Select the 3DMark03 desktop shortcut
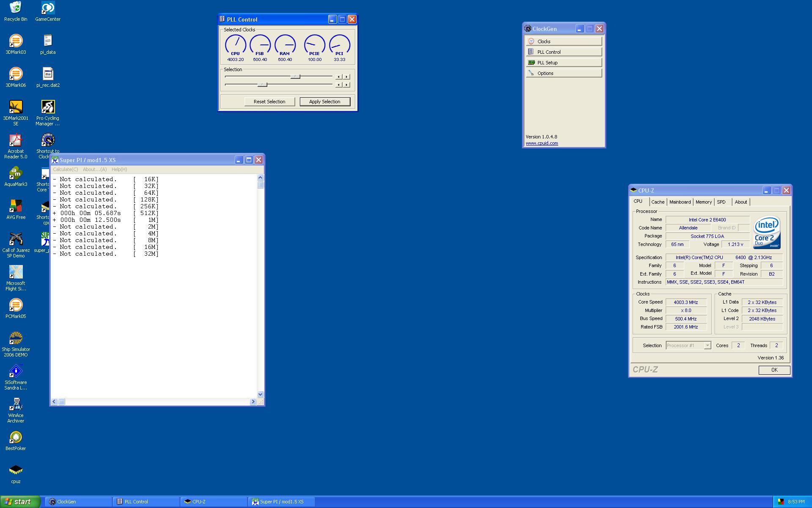The width and height of the screenshot is (812, 508). point(16,44)
